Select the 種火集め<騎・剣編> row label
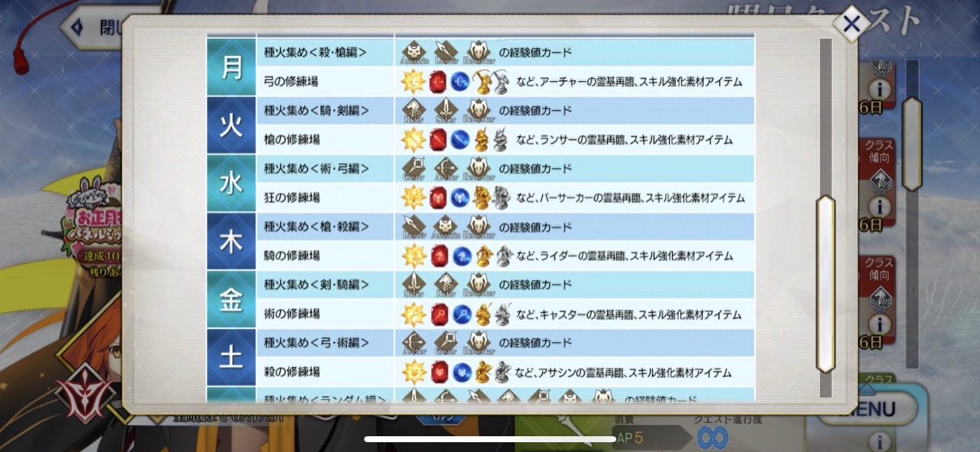The image size is (980, 452). (317, 111)
